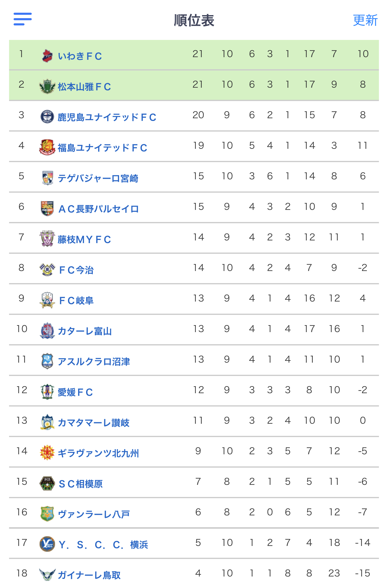Open the カターレ富山 team link

[x=85, y=331]
